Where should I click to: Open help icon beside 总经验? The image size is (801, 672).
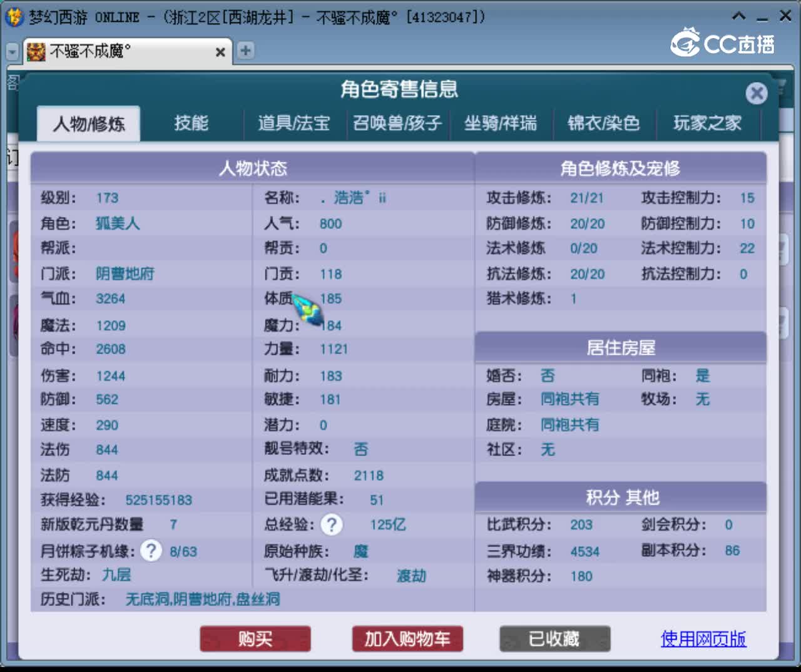pos(332,524)
